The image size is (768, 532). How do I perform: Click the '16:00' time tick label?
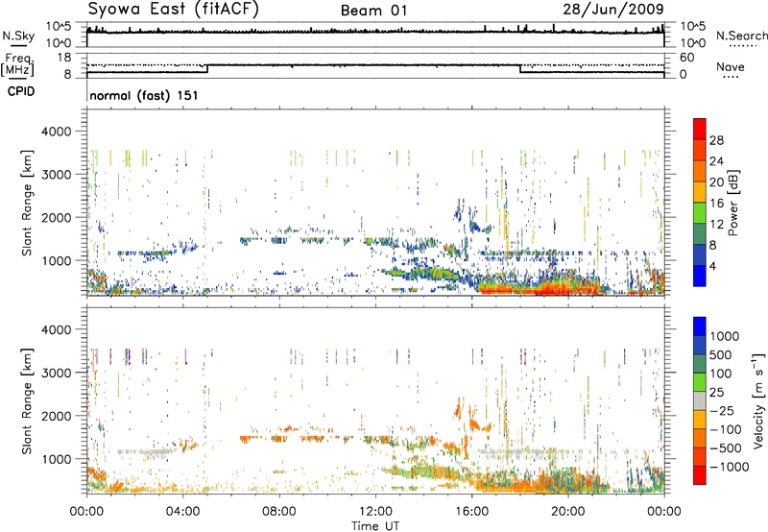click(x=471, y=512)
